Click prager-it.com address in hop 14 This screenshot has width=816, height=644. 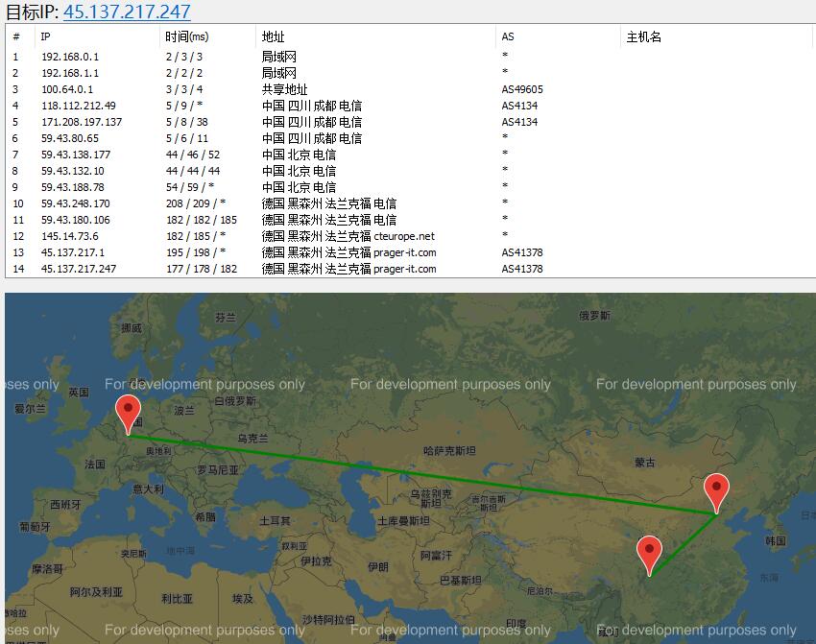pyautogui.click(x=349, y=269)
